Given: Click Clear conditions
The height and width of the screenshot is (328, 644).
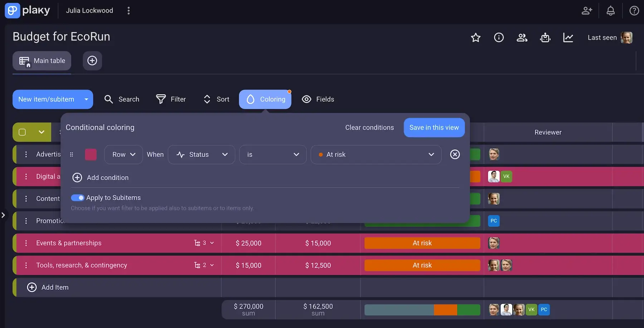Looking at the screenshot, I should pyautogui.click(x=370, y=128).
